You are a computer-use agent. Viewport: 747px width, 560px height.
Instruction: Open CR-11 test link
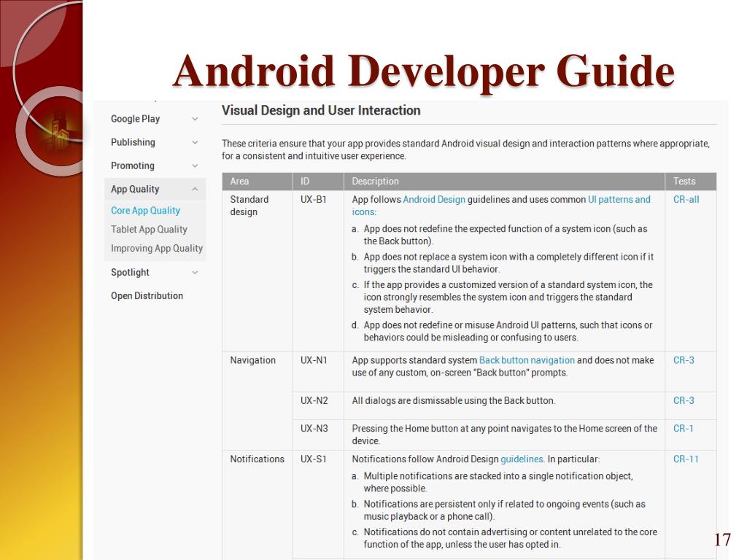686,459
